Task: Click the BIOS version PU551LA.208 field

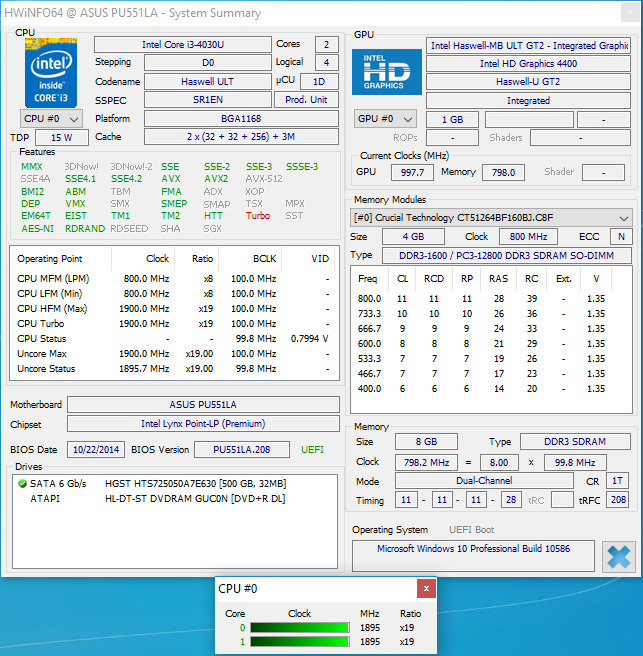Action: (x=242, y=450)
